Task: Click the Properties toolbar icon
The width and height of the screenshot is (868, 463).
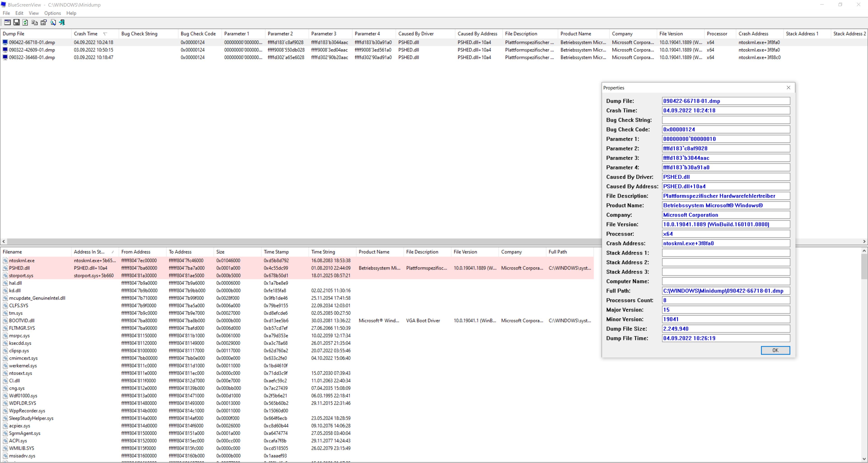Action: (x=43, y=23)
